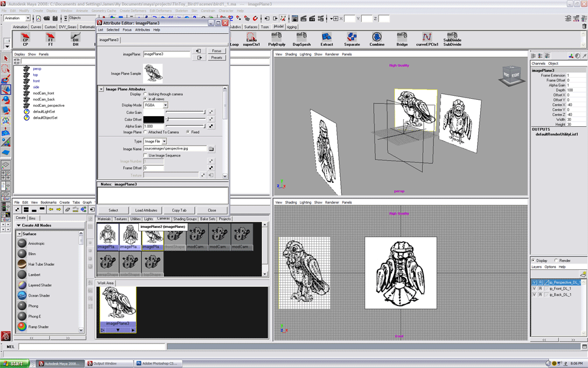Viewport: 588px width, 368px height.
Task: Toggle visibility of ip_Front_DL_1 layer
Action: [x=534, y=289]
